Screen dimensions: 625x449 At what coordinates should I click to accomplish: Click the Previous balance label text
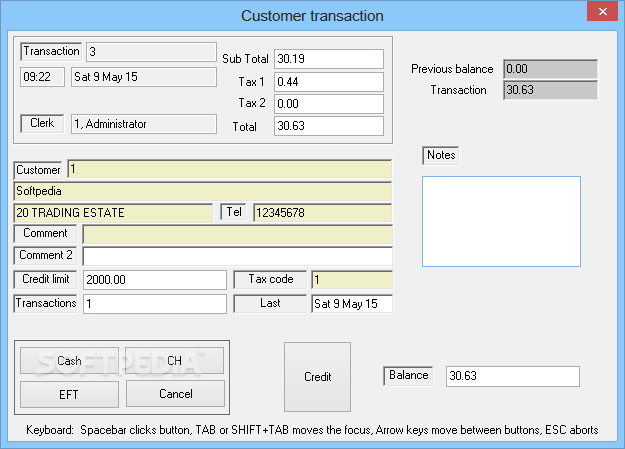click(452, 69)
